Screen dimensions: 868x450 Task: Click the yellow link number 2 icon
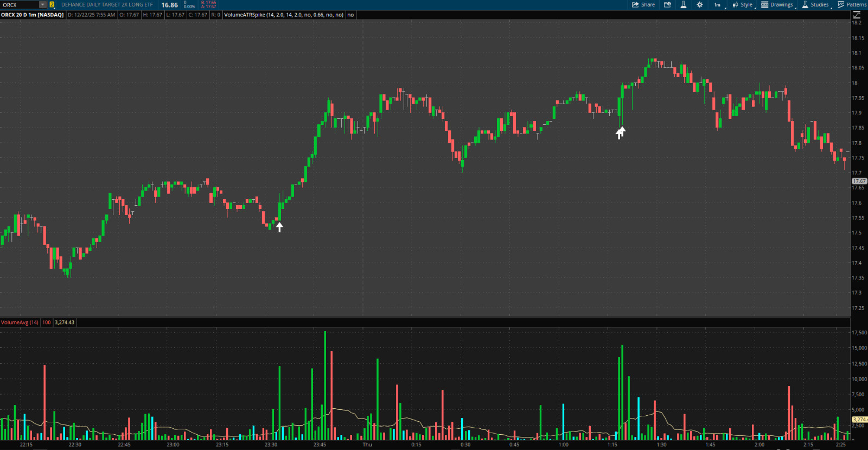(52, 4)
